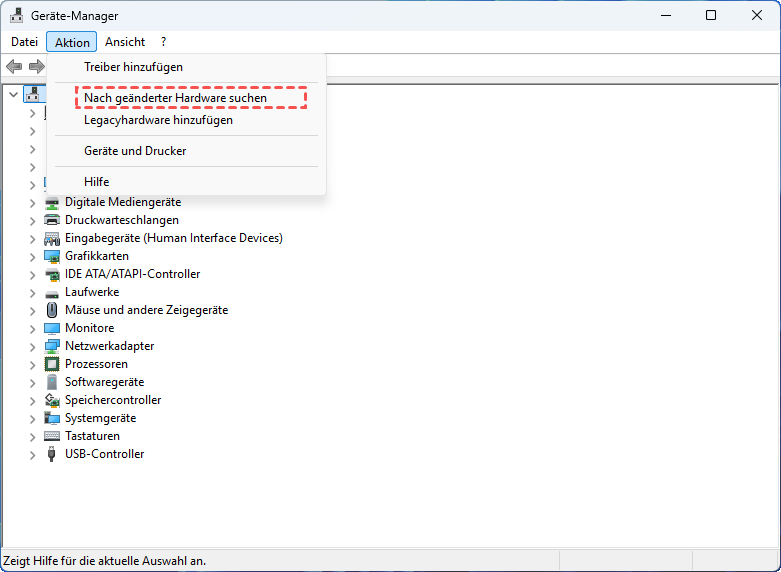Viewport: 781px width, 572px height.
Task: Open the Datei menu
Action: [24, 42]
